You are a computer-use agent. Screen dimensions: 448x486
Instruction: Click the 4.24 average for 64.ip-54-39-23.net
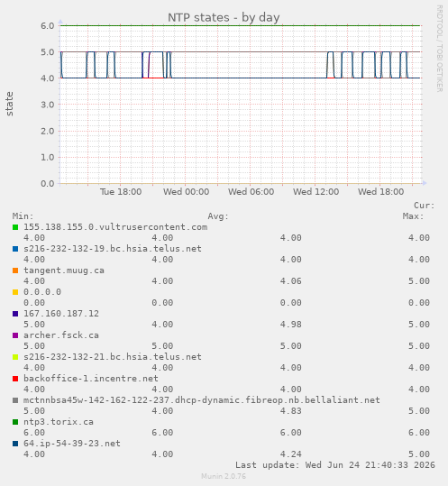(x=290, y=454)
